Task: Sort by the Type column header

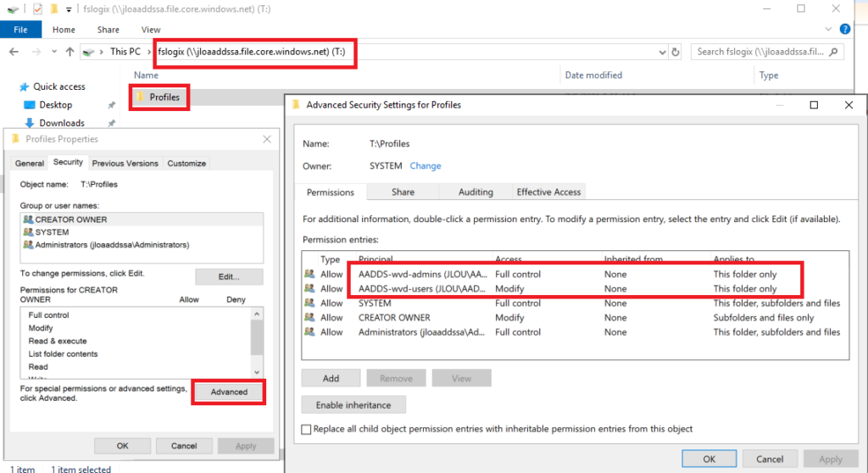Action: click(768, 75)
